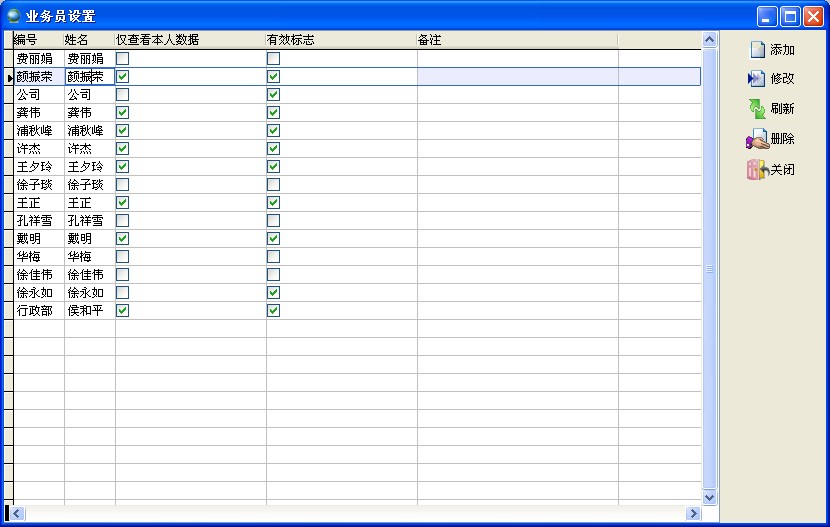Viewport: 830px width, 527px height.
Task: Uncheck 仅查看本人数据 for 行政部 row
Action: 122,311
